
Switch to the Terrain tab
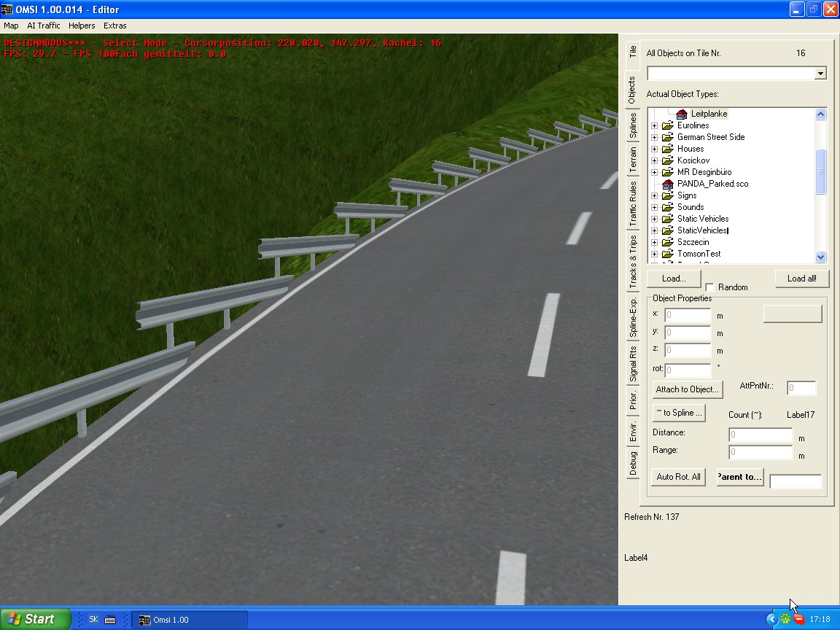633,160
